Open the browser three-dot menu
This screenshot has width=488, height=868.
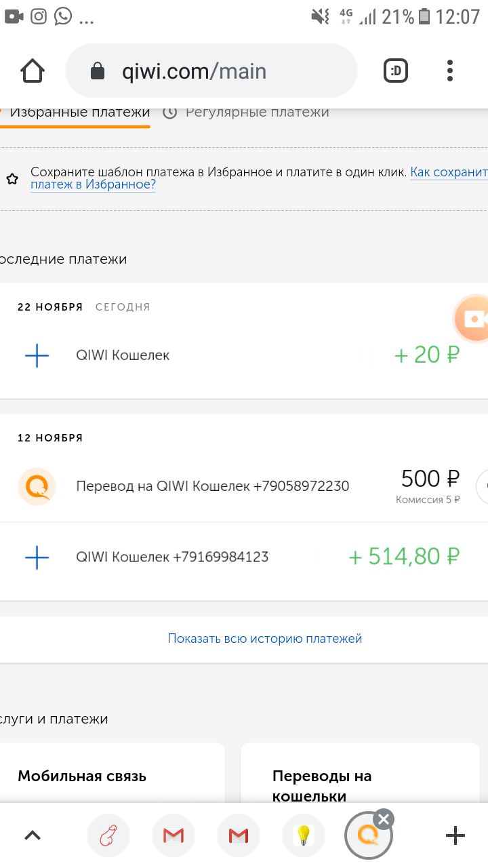[x=450, y=71]
